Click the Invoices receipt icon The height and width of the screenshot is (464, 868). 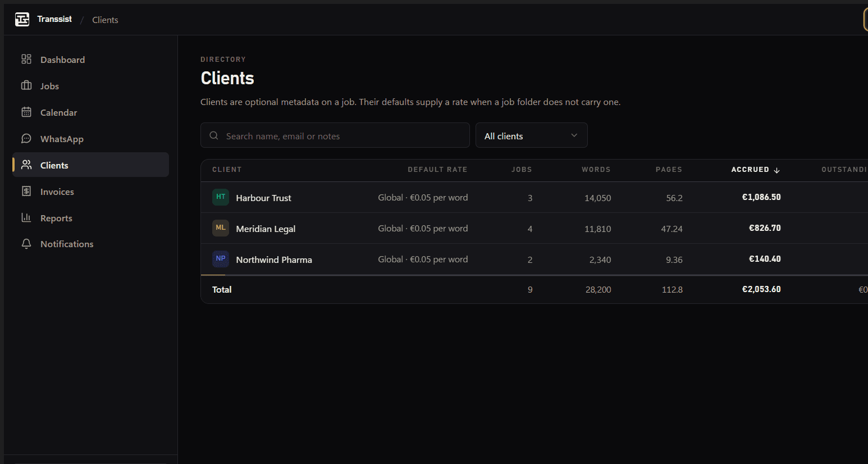[26, 191]
